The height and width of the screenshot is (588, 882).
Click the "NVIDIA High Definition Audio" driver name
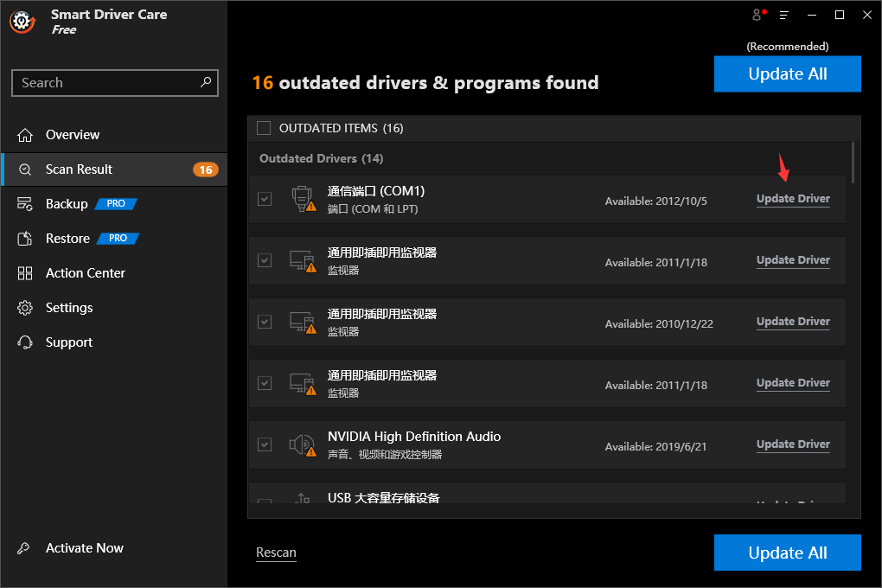tap(414, 437)
